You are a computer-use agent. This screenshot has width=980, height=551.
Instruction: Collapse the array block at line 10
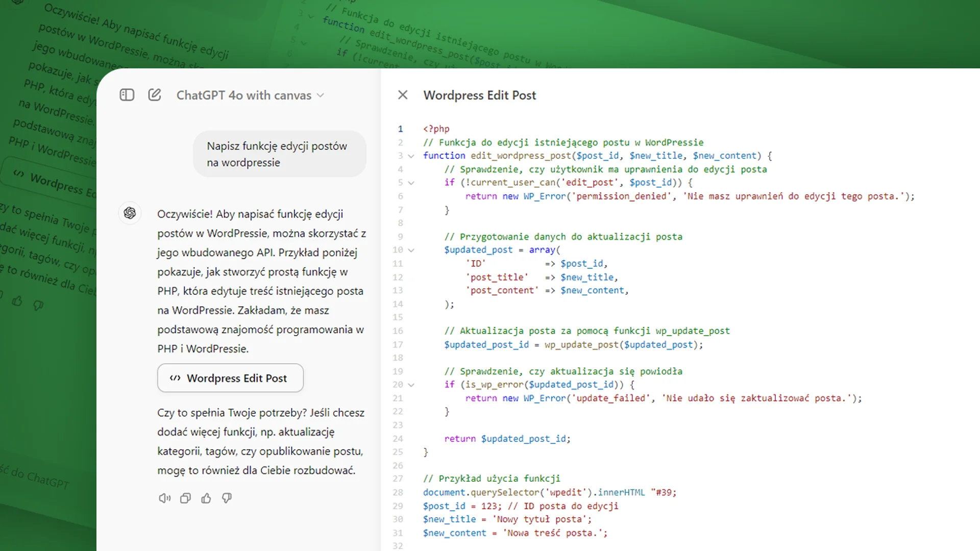point(411,250)
